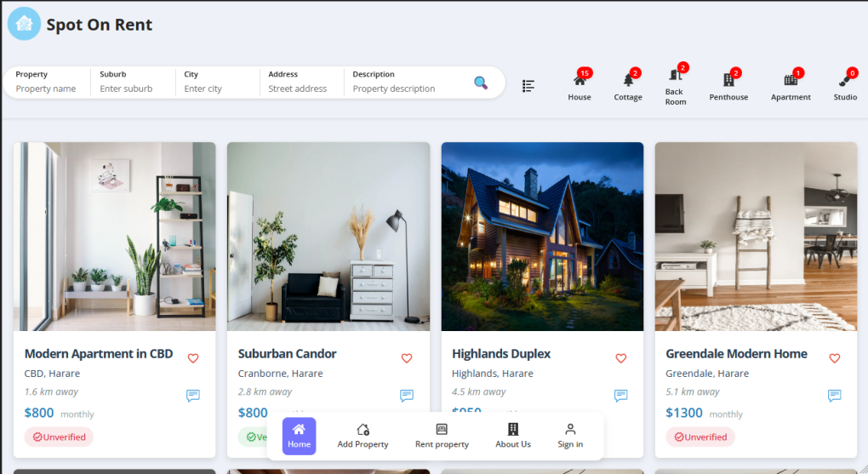This screenshot has height=474, width=868.
Task: Click the search magnifier icon
Action: [x=481, y=83]
